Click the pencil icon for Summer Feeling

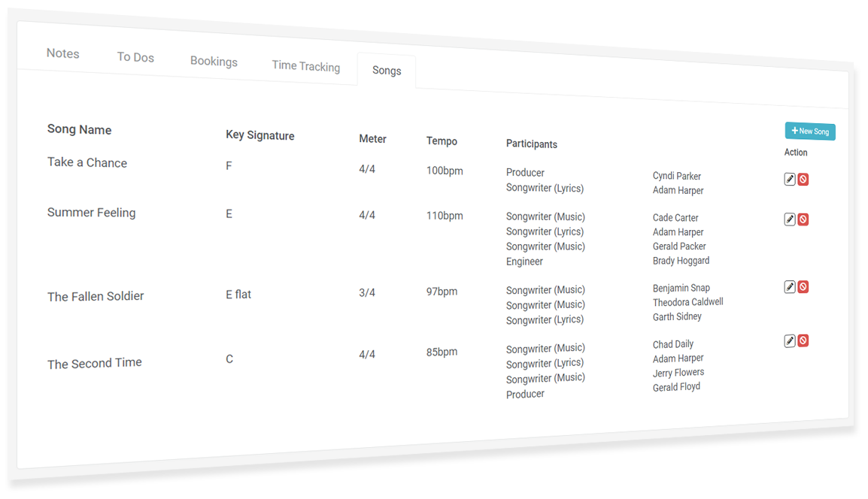pos(790,219)
